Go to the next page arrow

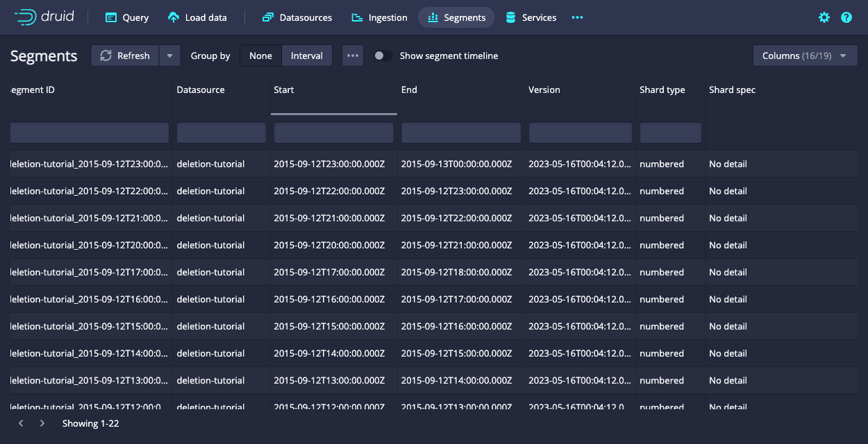[42, 423]
